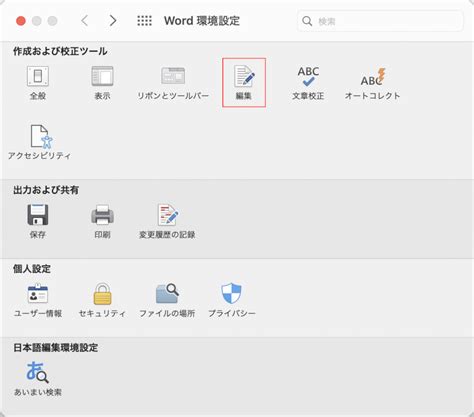Go forward with the right chevron

[x=113, y=21]
